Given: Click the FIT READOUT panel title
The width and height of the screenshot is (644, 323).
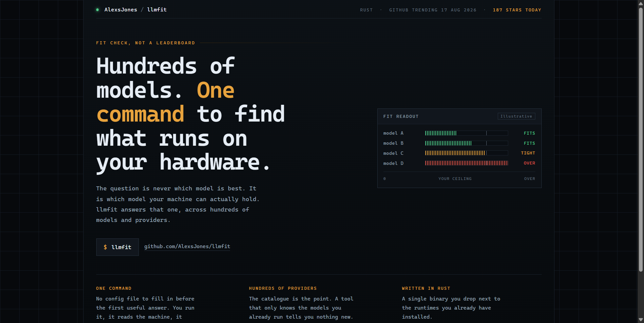Looking at the screenshot, I should pos(401,117).
